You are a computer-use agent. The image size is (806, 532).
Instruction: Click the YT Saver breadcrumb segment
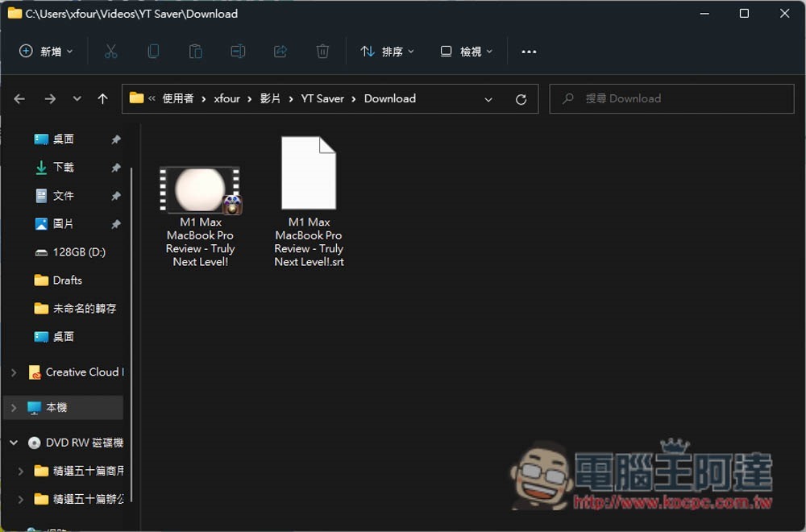[322, 98]
